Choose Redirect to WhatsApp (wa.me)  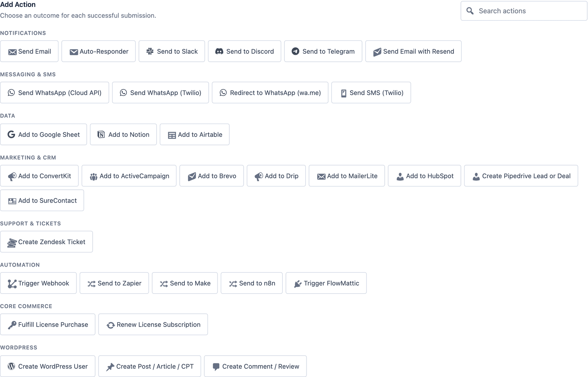coord(270,92)
